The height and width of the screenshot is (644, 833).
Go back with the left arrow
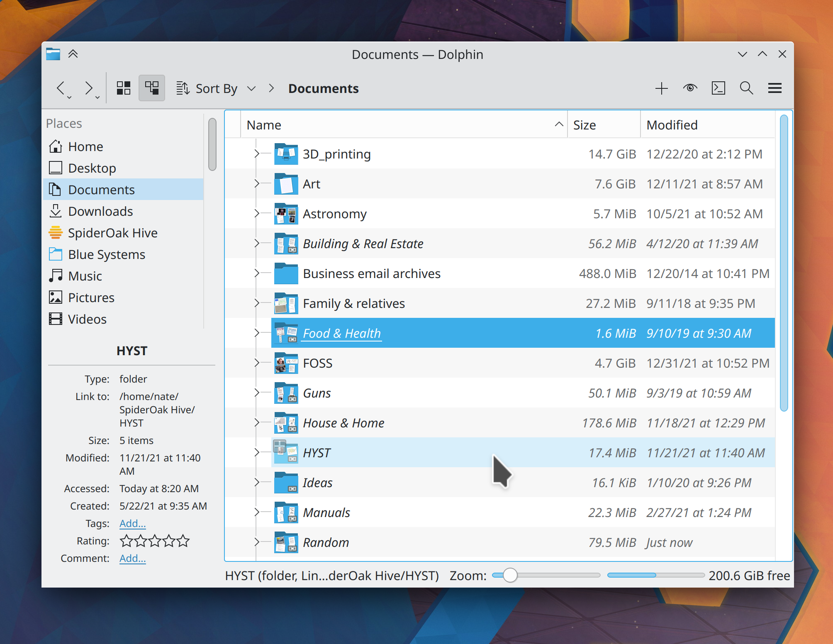tap(61, 88)
